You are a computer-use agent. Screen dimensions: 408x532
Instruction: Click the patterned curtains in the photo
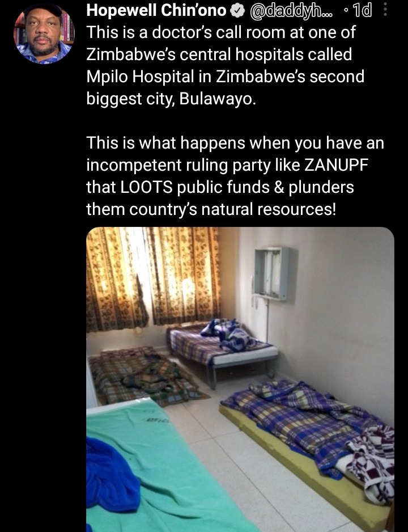click(x=152, y=278)
